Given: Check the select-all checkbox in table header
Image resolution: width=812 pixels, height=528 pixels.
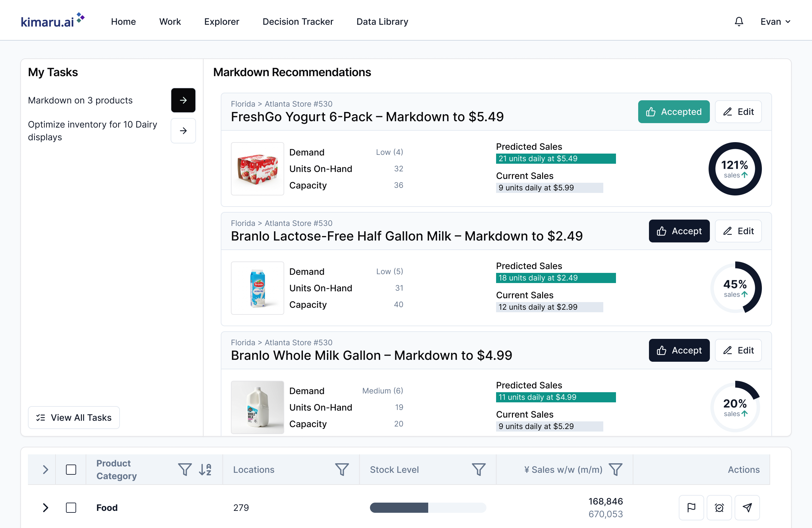Looking at the screenshot, I should pyautogui.click(x=71, y=469).
